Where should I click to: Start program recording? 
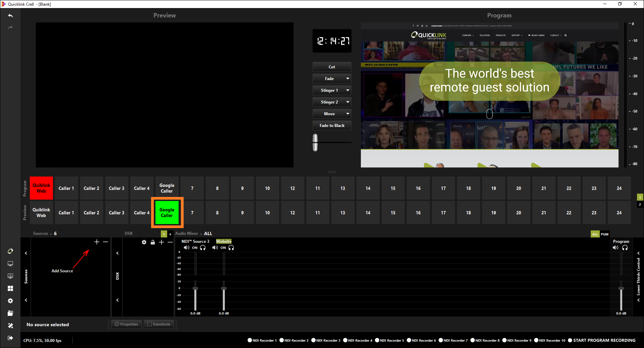[602, 340]
